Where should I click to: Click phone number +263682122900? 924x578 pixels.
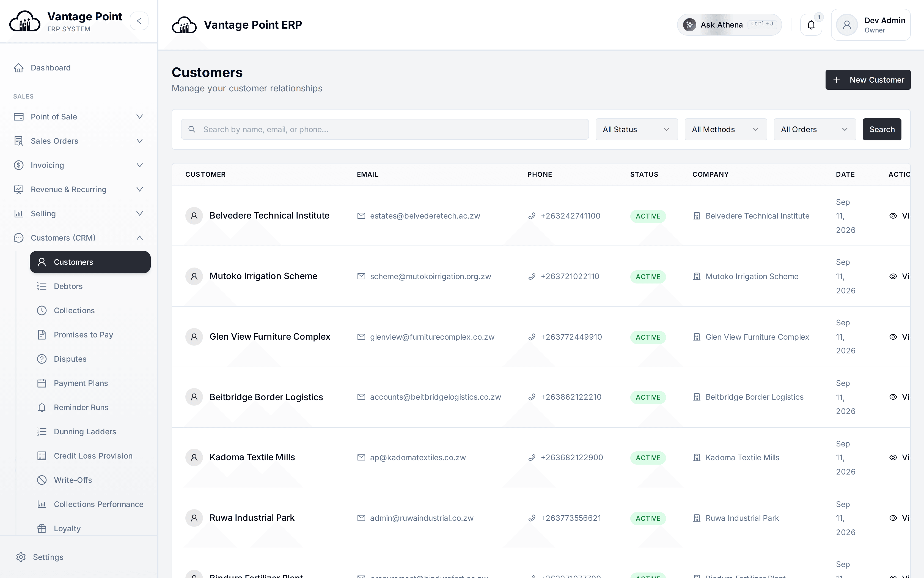click(x=571, y=457)
